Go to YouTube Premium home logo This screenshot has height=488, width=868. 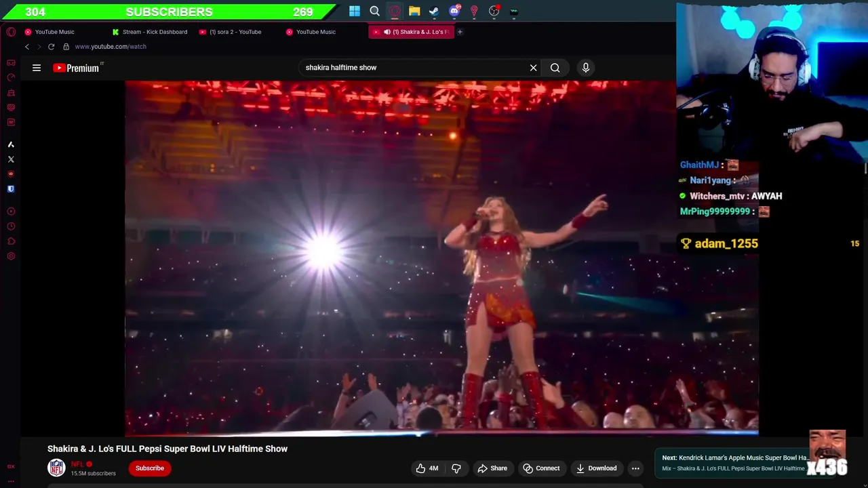tap(77, 68)
